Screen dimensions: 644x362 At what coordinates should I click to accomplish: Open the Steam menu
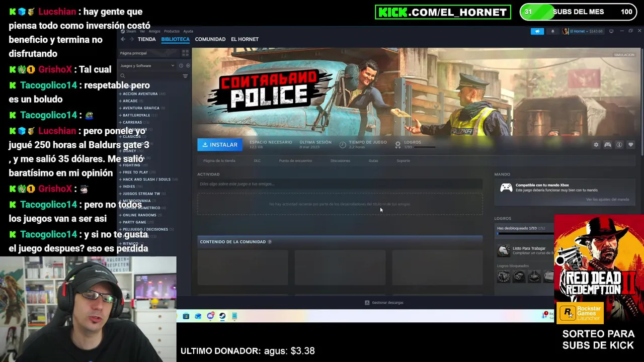tap(131, 31)
